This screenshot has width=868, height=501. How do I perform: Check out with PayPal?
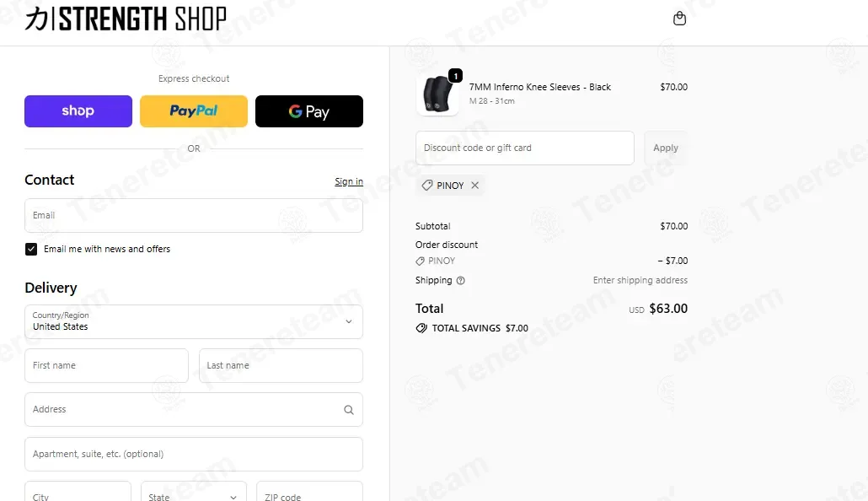pyautogui.click(x=194, y=111)
